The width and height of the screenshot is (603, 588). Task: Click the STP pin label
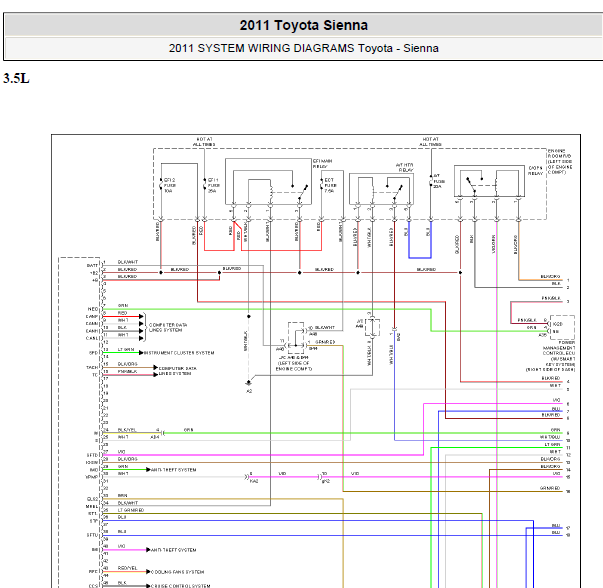[x=94, y=521]
